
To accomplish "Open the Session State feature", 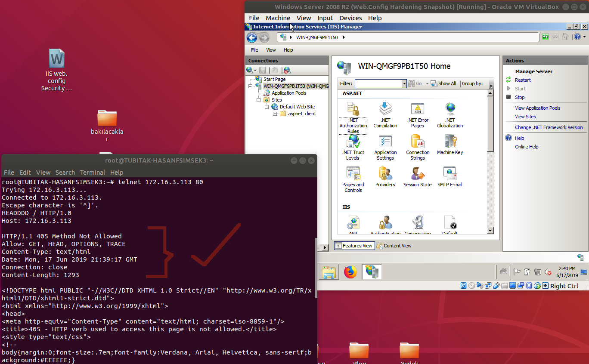I will [418, 177].
